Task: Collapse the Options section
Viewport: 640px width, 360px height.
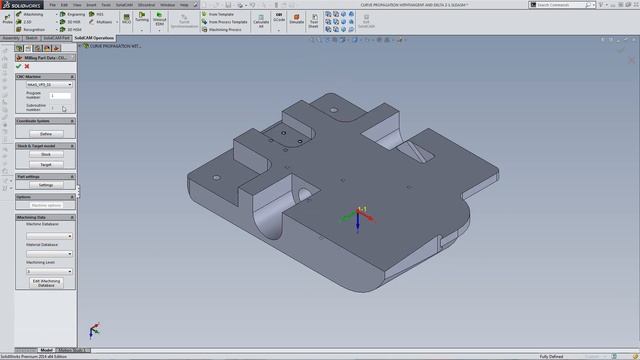Action: [72, 197]
